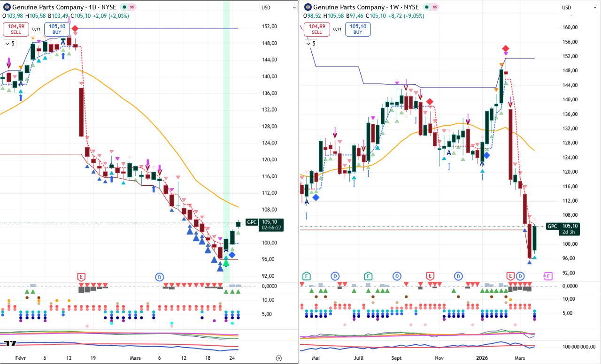Expand the 5 indicators legend on daily chart
This screenshot has height=364, width=601.
click(x=9, y=44)
